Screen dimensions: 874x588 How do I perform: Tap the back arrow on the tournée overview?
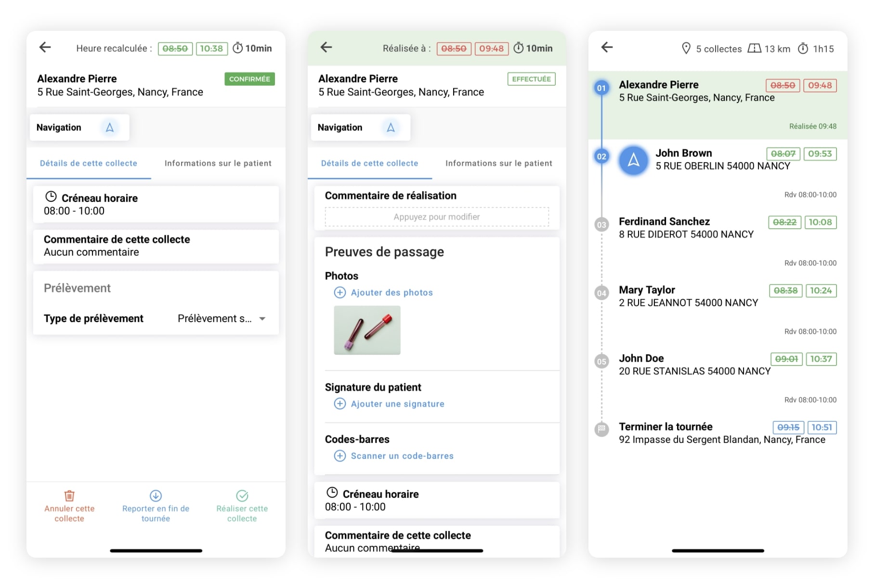pyautogui.click(x=607, y=47)
